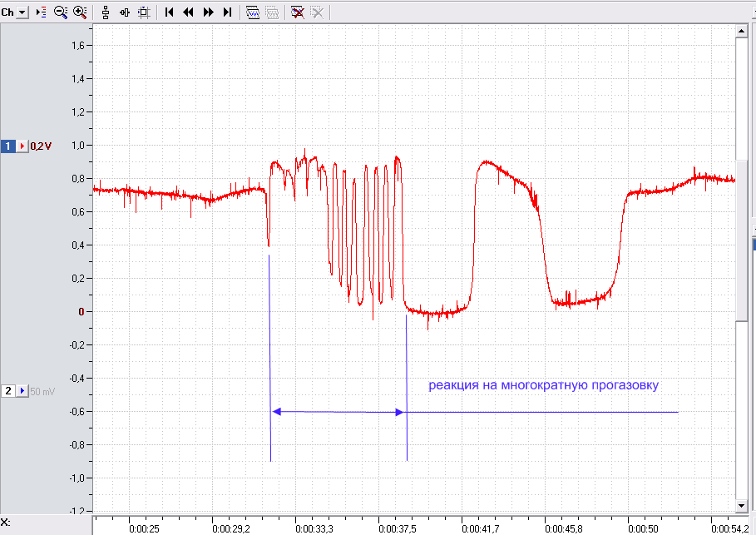Click the vertical scrollbar down arrow
This screenshot has height=535, width=756.
pyautogui.click(x=742, y=506)
